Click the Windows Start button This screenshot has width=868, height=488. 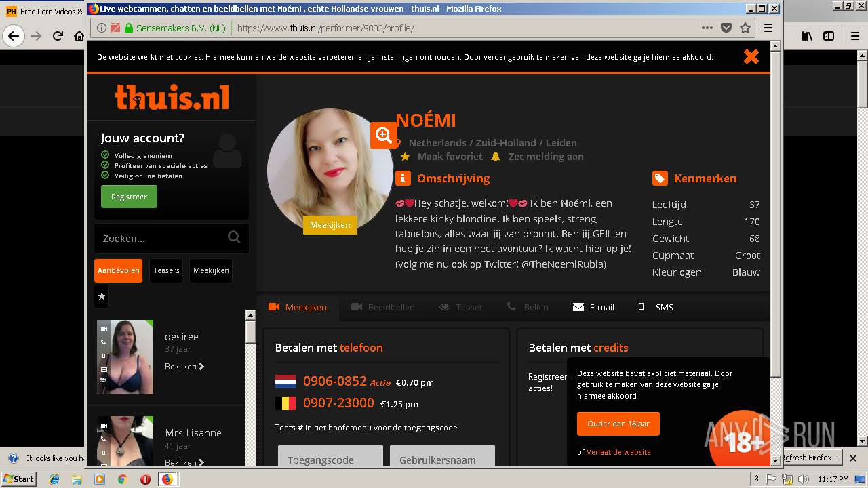click(x=19, y=479)
